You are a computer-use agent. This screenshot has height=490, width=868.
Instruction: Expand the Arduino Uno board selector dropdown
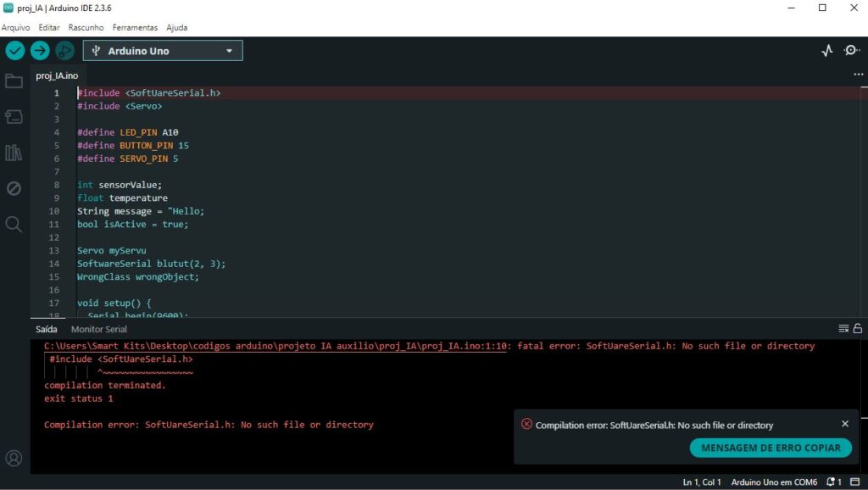(167, 51)
